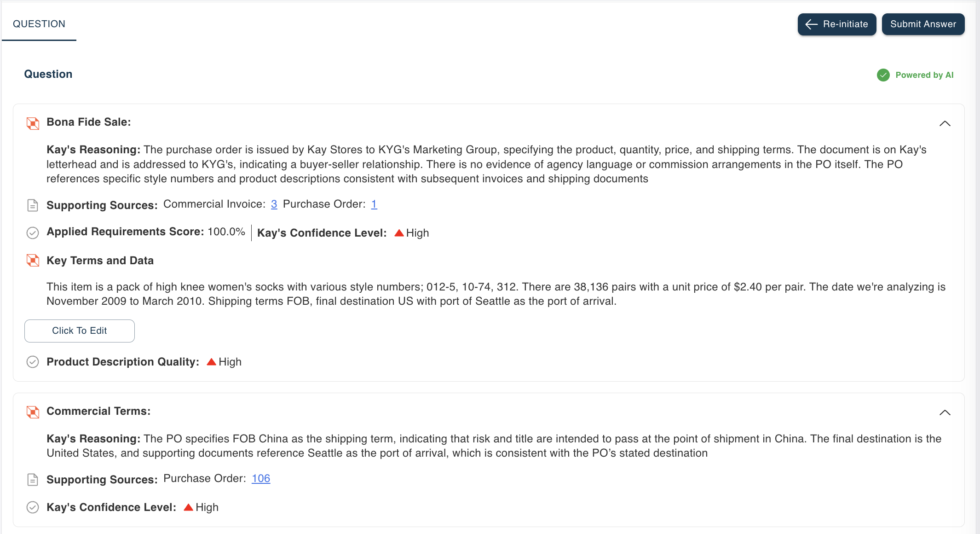Click the Bona Fide Sale section icon
980x534 pixels.
[33, 123]
